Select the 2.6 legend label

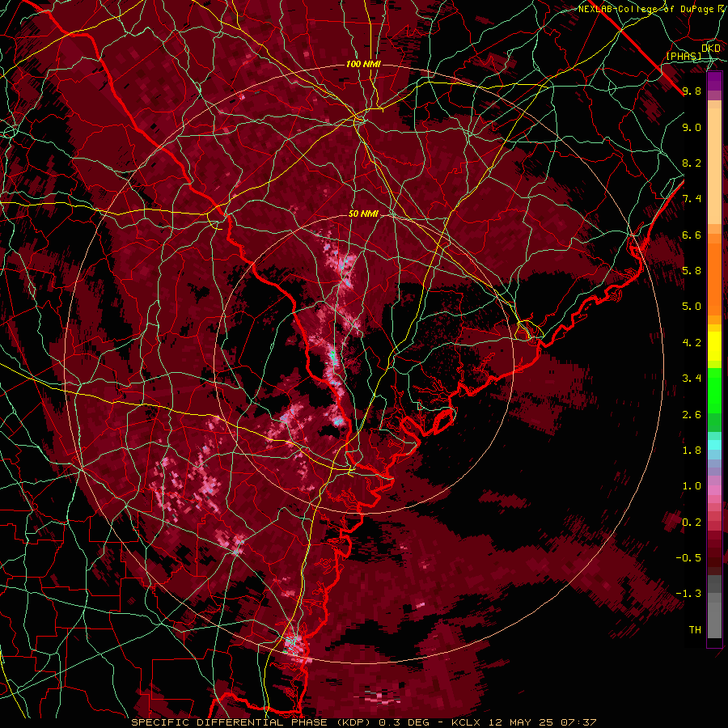(692, 415)
